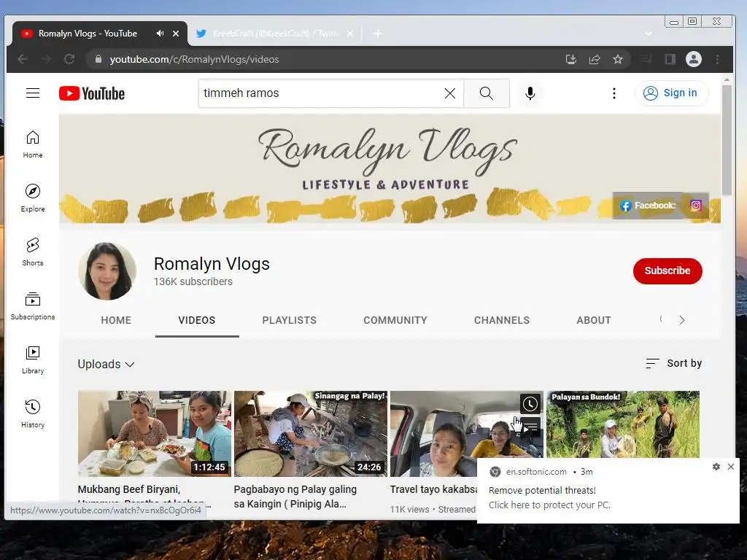Viewport: 747px width, 560px height.
Task: Close the Romalyn Vlogs browser tab
Action: [176, 34]
